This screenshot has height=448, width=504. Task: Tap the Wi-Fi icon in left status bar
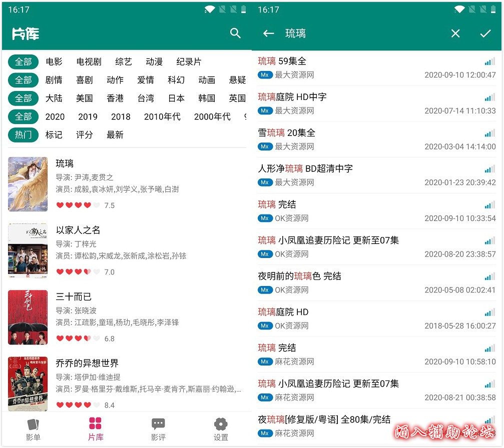click(x=210, y=9)
